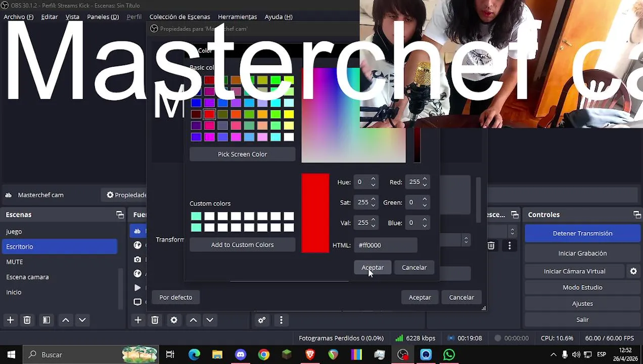This screenshot has width=643, height=364.
Task: Select the 'MUTE' scene
Action: click(15, 262)
